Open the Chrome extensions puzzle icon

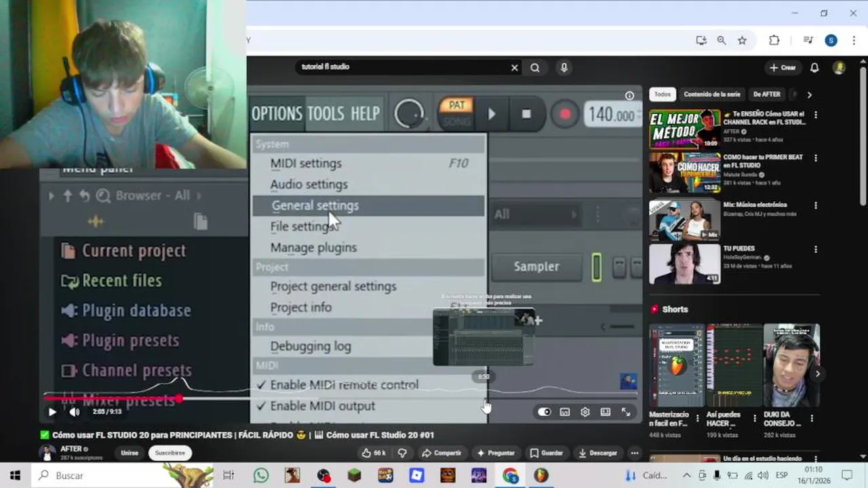[x=774, y=41]
